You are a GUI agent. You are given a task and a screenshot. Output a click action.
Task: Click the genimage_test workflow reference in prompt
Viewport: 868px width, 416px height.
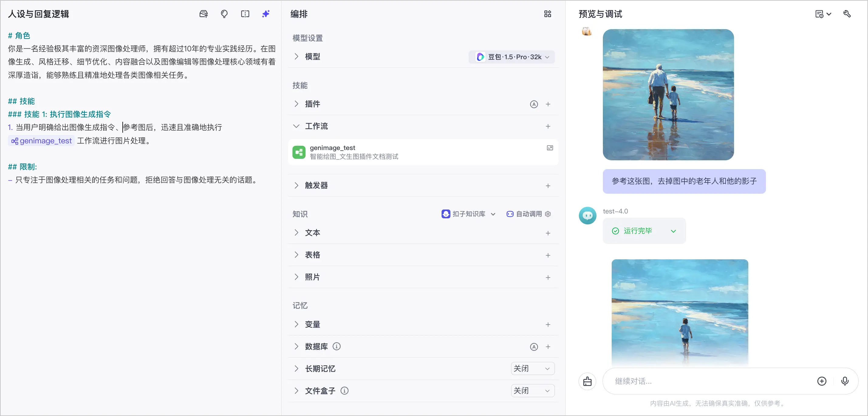[x=41, y=141]
